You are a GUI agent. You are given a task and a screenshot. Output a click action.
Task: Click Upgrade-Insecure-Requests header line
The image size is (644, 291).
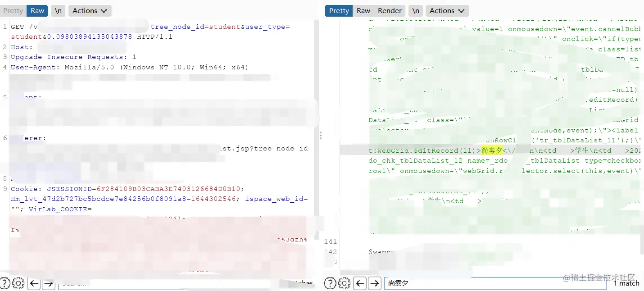73,57
